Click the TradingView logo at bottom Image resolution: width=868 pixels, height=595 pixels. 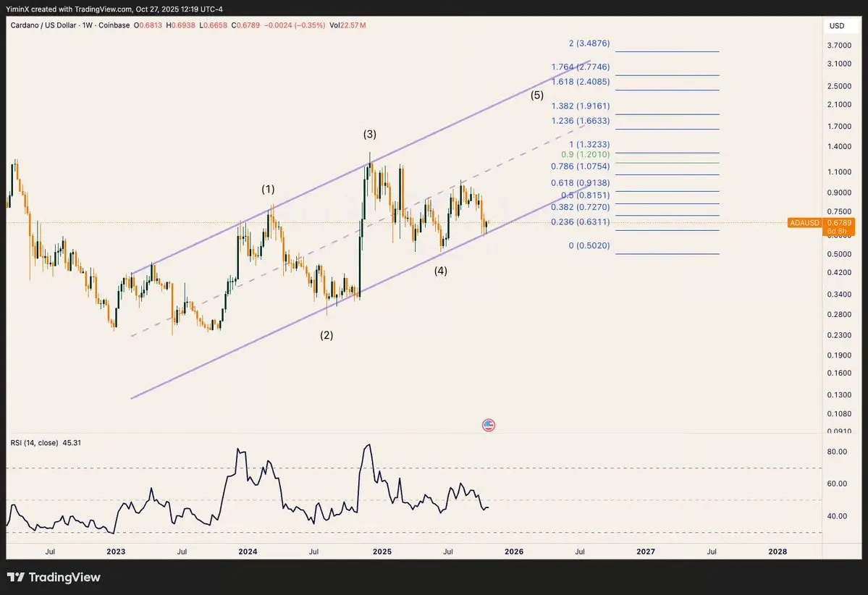tap(54, 578)
